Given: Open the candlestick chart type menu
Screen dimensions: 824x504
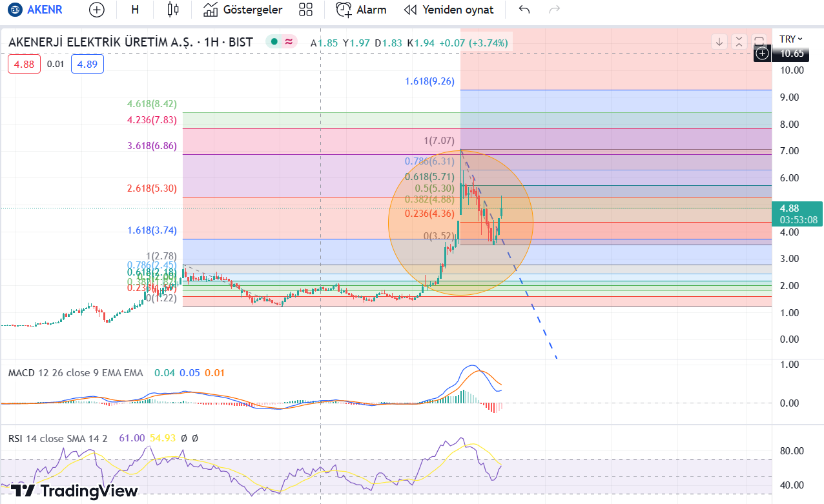Looking at the screenshot, I should click(x=172, y=10).
